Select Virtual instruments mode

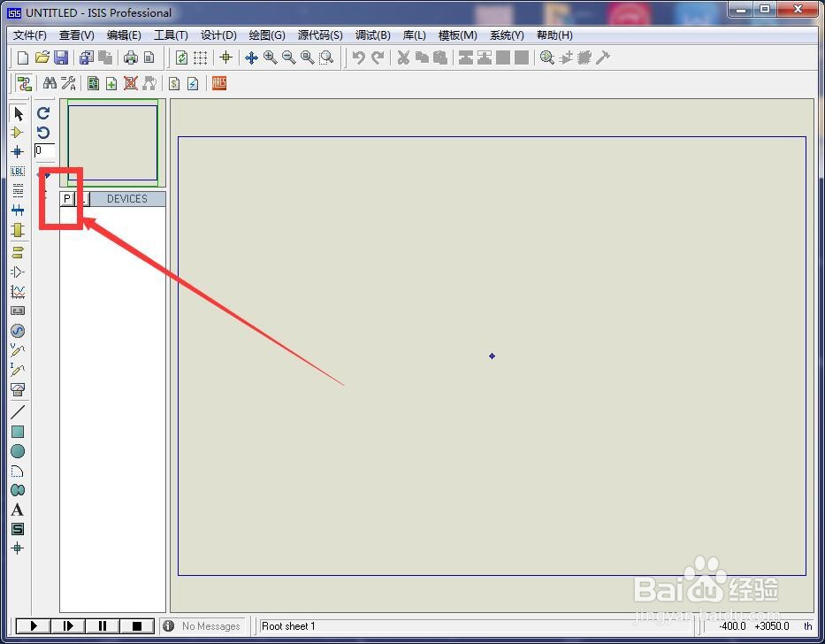click(x=18, y=389)
